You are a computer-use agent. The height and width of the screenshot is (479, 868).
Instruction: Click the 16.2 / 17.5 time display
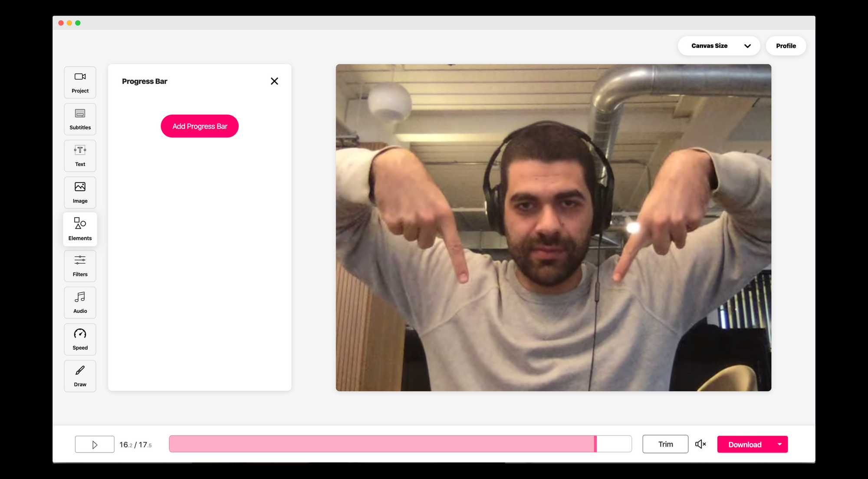coord(135,445)
